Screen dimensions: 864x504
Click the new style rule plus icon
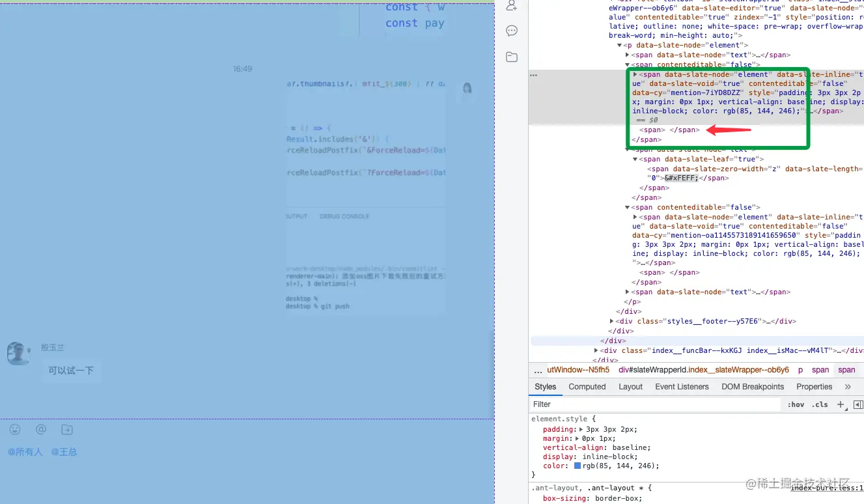click(x=841, y=404)
